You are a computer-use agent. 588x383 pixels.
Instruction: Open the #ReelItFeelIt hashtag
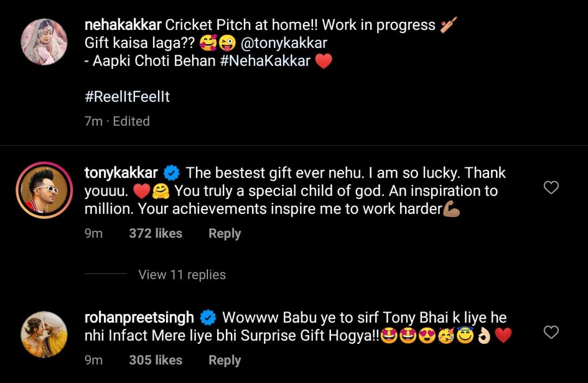pyautogui.click(x=127, y=97)
